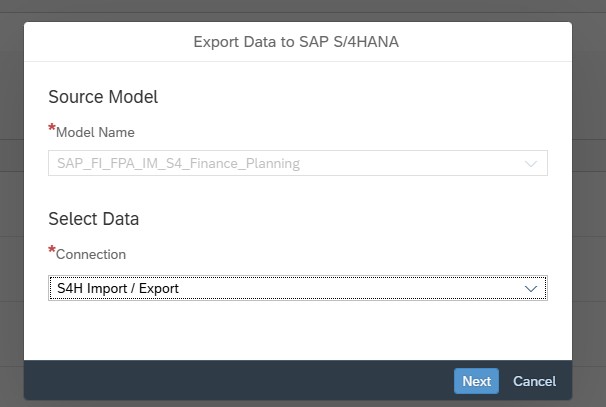Click the Connection field label
606x407 pixels.
coord(91,254)
